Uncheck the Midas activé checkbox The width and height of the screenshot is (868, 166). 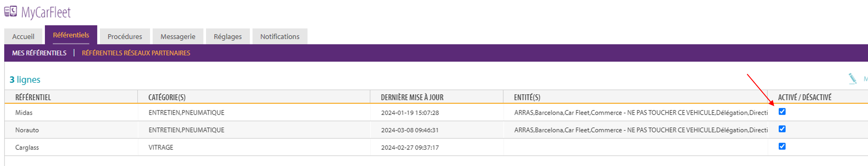pos(782,112)
